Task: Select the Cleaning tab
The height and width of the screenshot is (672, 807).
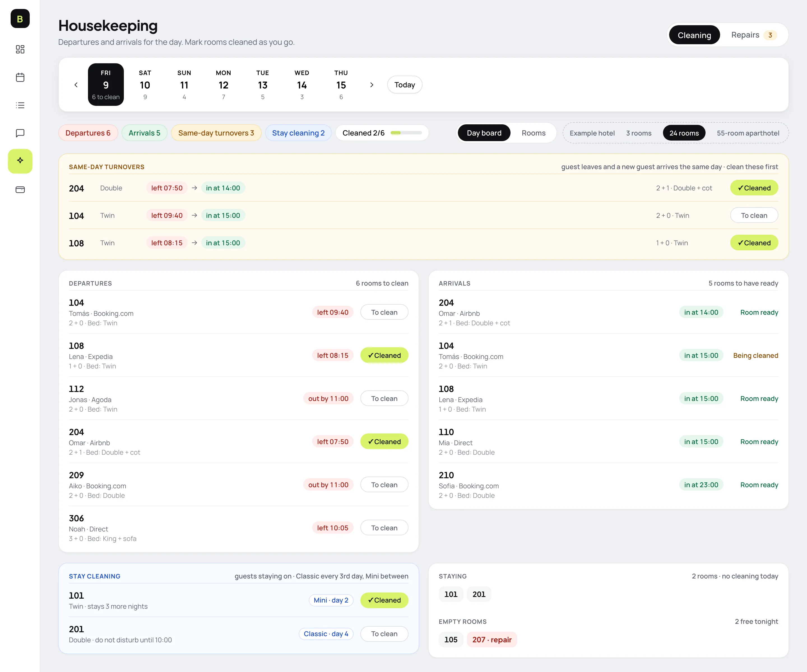Action: [x=694, y=35]
